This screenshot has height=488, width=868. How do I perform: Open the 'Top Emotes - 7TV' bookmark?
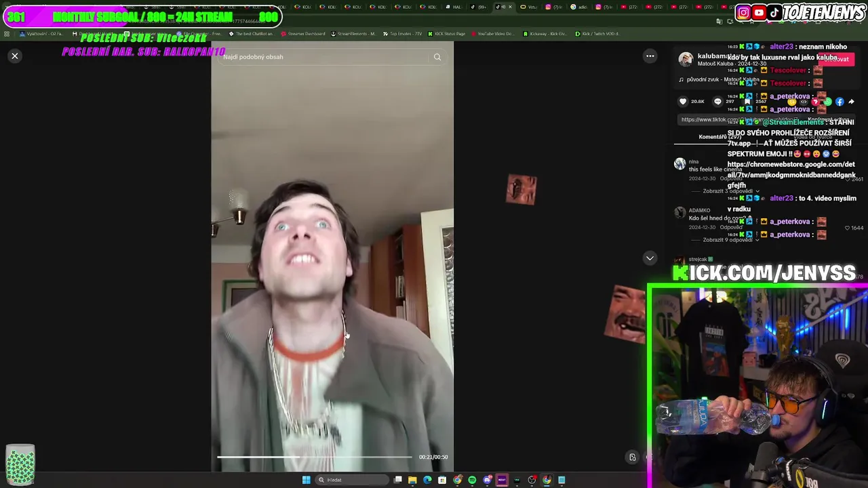pos(401,33)
